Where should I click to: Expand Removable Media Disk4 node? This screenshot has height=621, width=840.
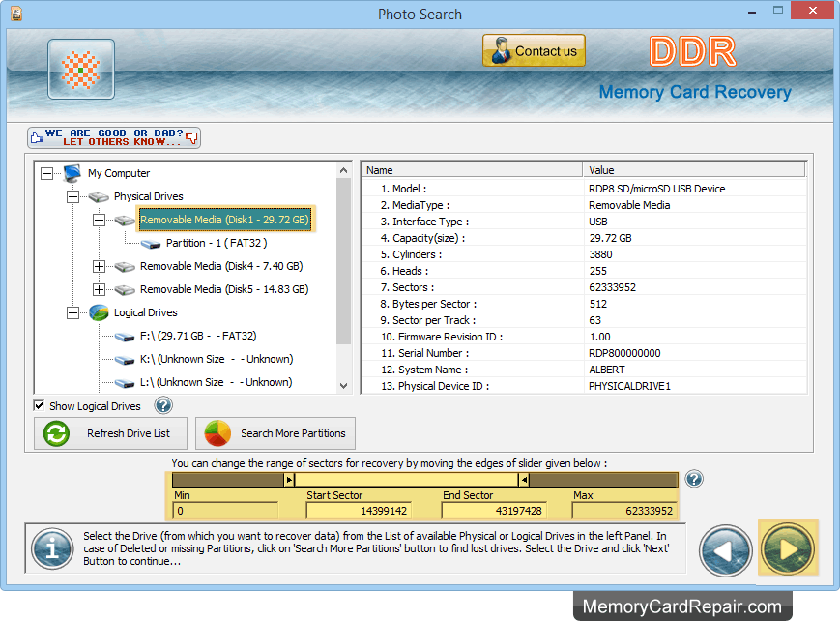point(99,267)
